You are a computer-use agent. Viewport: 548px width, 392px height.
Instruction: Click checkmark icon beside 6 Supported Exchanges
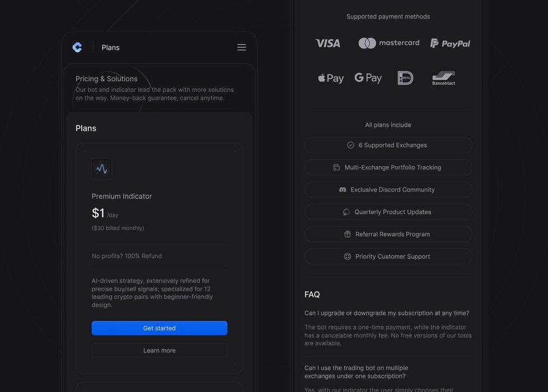(350, 145)
